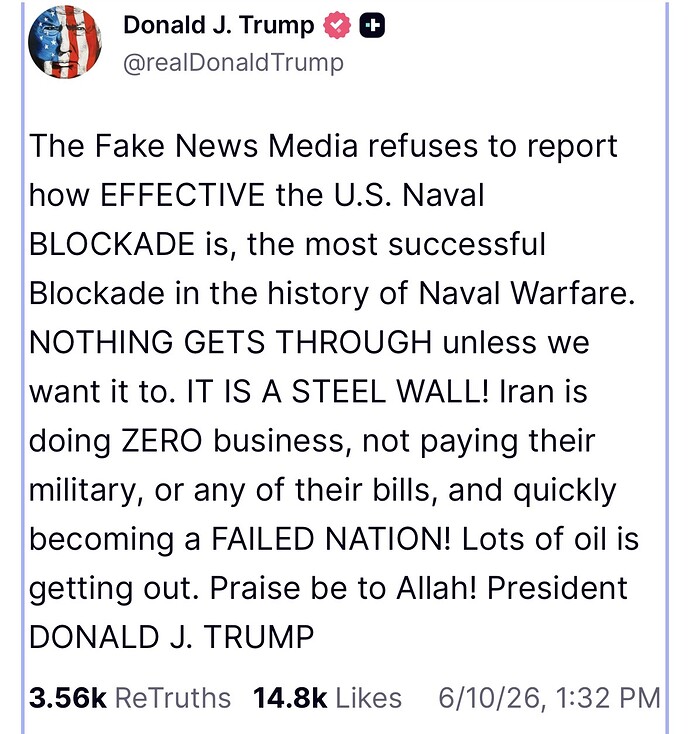
Task: Open the 6/10/26, 1:32 PM timestamp
Action: click(549, 698)
